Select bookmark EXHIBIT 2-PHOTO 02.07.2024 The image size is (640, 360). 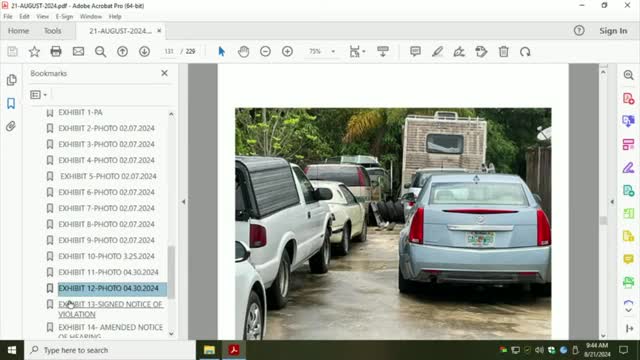[106, 128]
